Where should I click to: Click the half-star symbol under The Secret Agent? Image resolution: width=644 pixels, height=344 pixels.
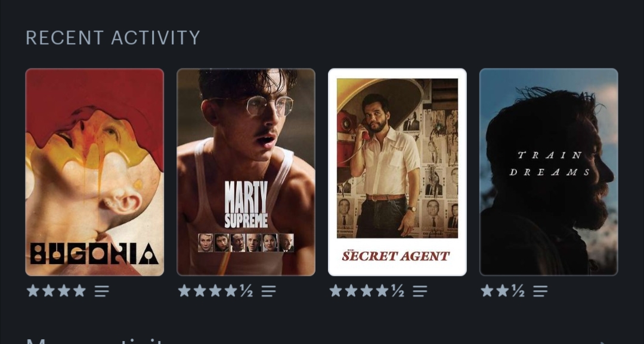click(398, 291)
